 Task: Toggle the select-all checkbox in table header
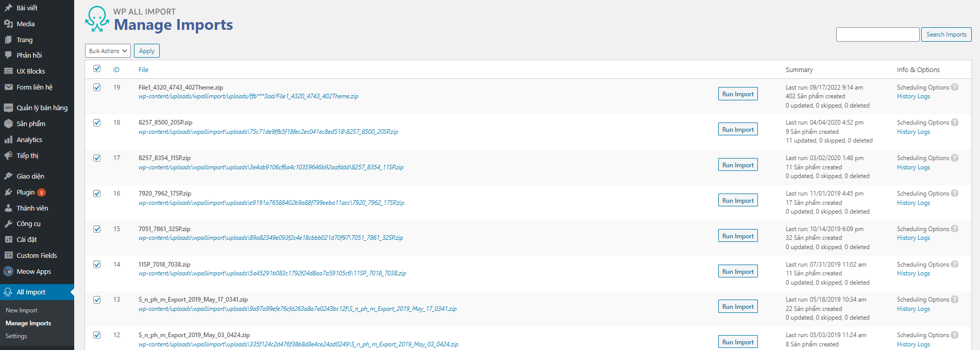click(97, 69)
